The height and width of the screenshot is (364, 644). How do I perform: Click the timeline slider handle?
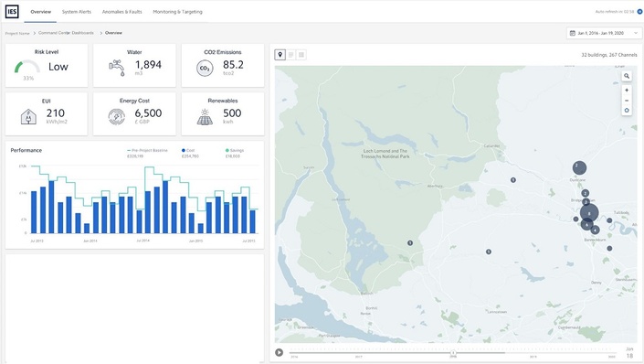tap(453, 352)
